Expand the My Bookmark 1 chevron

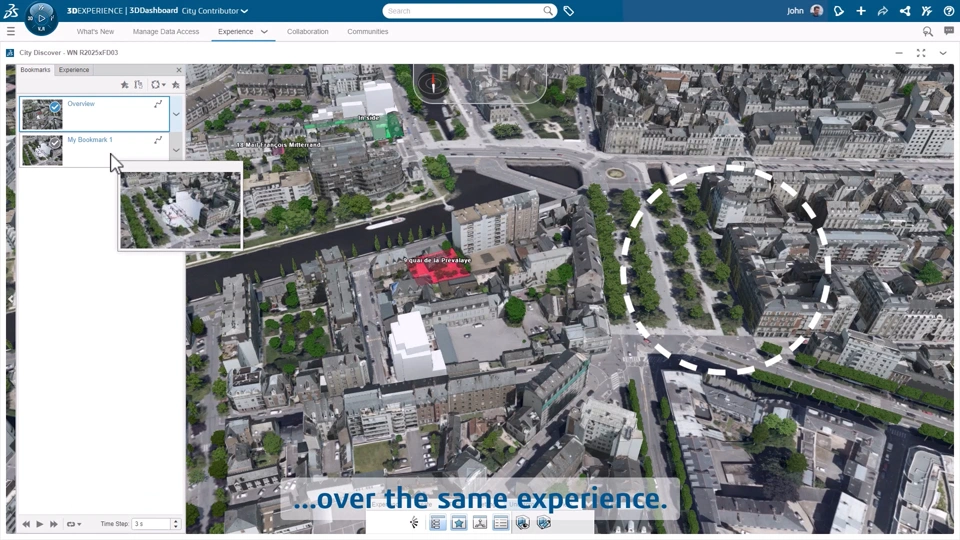click(x=176, y=150)
